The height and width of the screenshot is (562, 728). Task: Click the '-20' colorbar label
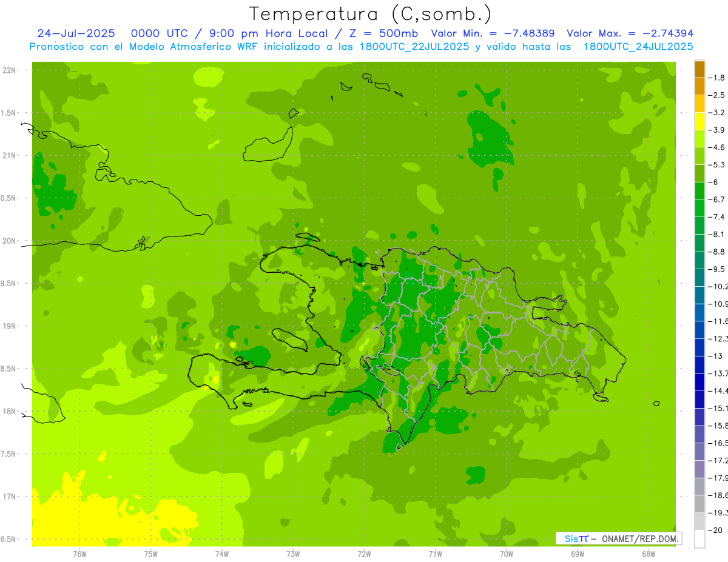pyautogui.click(x=716, y=530)
